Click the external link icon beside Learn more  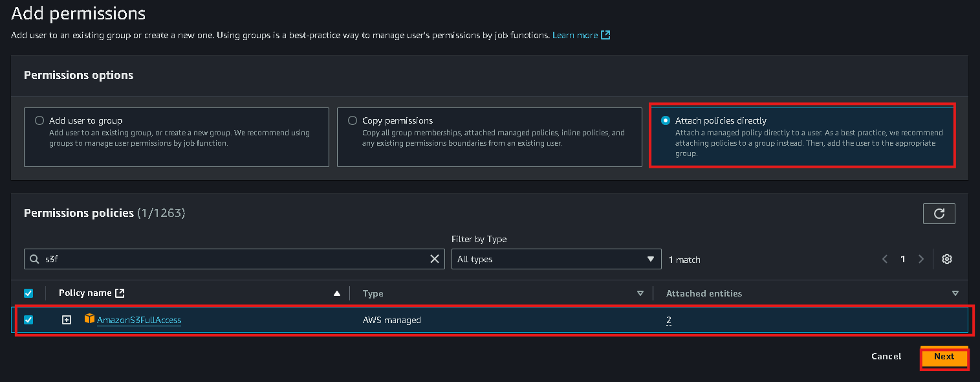tap(605, 35)
